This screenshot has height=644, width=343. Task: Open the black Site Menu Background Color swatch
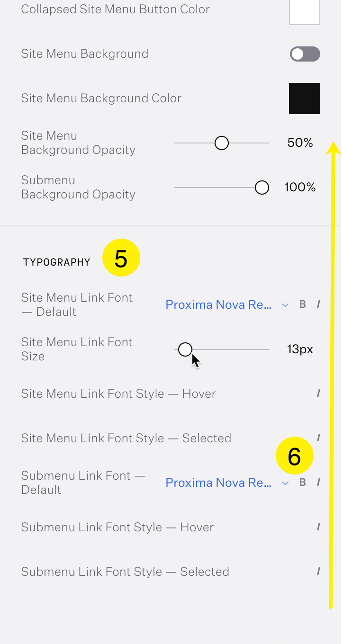305,98
